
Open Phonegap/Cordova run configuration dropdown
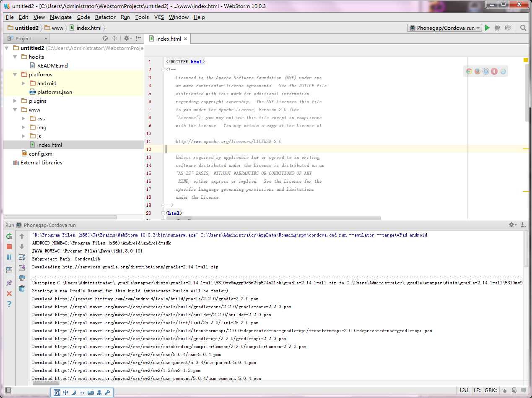point(444,28)
